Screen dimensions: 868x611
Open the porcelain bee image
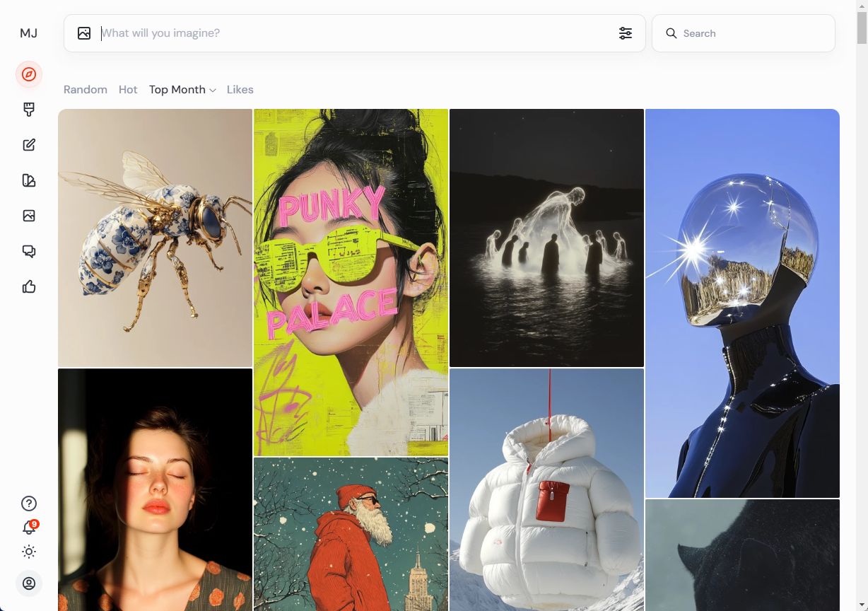tap(155, 238)
